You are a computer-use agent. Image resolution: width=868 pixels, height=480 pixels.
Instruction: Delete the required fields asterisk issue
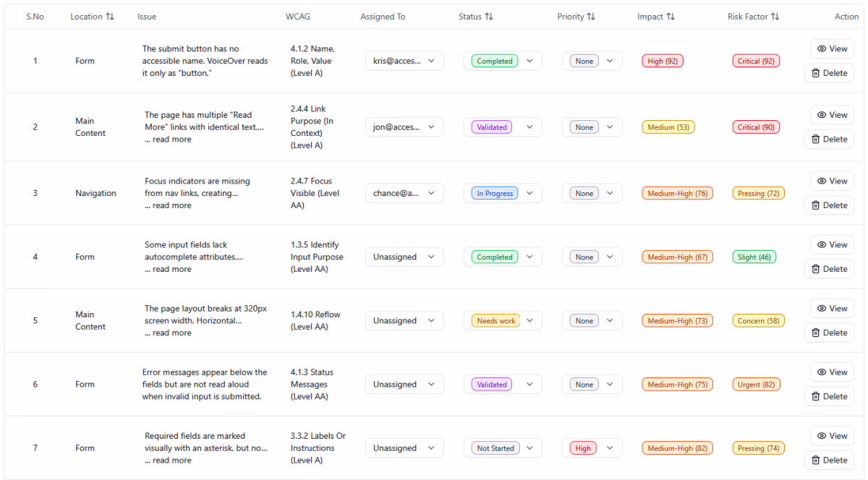(829, 460)
